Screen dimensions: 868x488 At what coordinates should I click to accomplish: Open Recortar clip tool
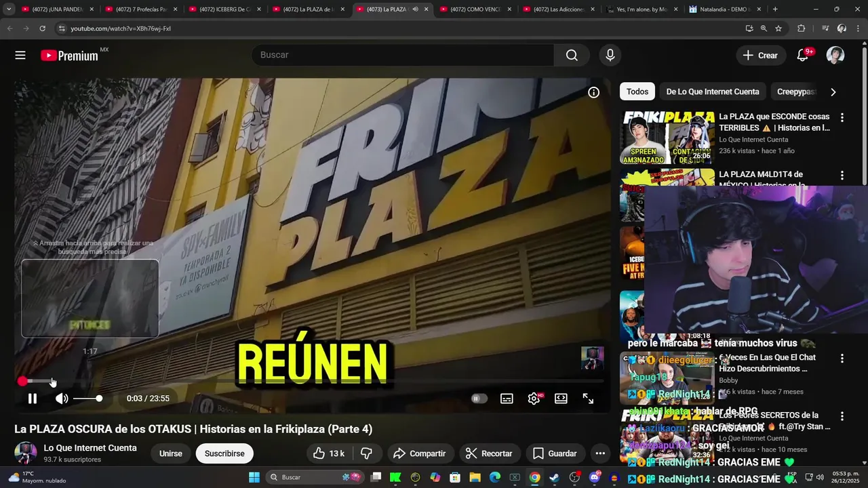pyautogui.click(x=488, y=453)
